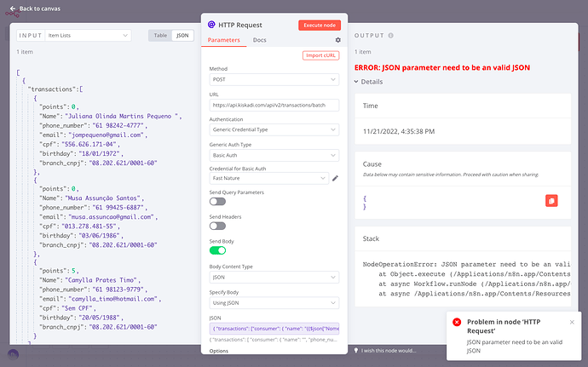
Task: Open Generic Auth Type dropdown
Action: pyautogui.click(x=274, y=155)
